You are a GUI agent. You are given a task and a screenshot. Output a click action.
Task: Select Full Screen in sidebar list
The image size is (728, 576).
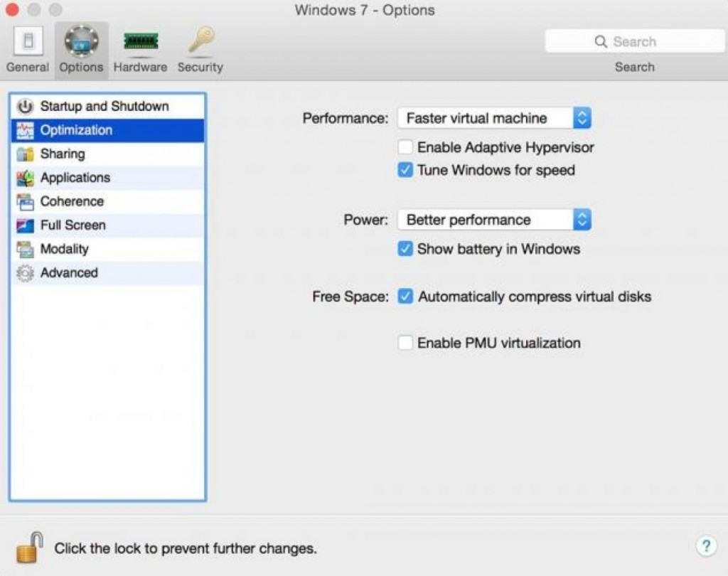tap(107, 225)
